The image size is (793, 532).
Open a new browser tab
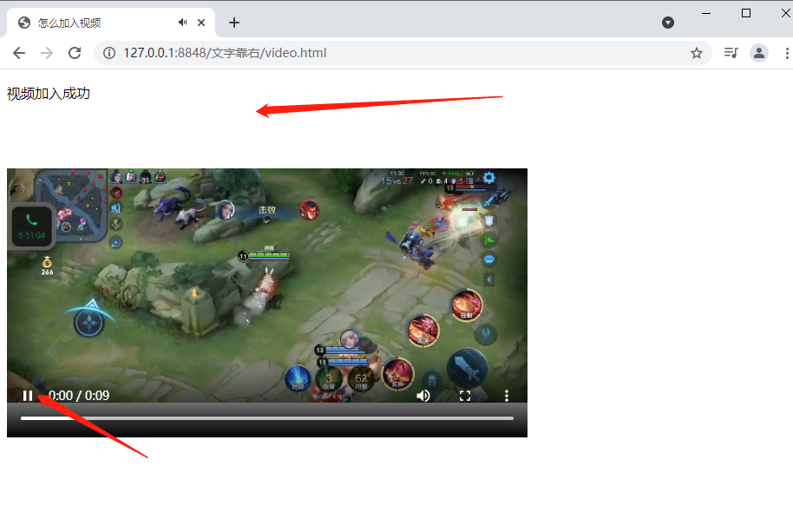(233, 23)
